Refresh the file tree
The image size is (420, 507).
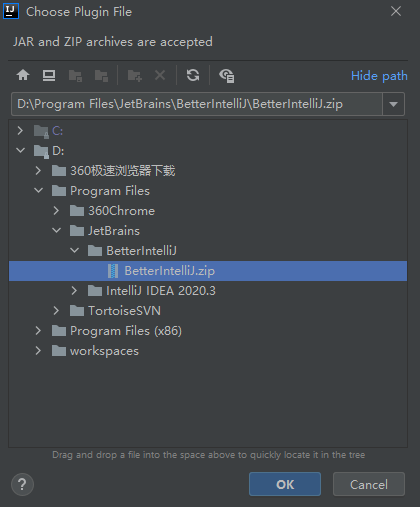[x=193, y=75]
